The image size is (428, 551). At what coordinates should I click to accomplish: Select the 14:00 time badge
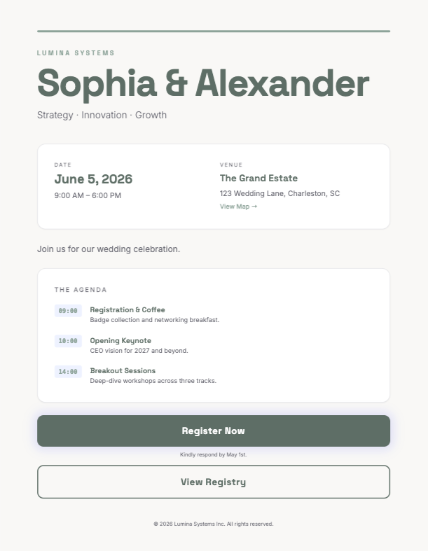68,371
